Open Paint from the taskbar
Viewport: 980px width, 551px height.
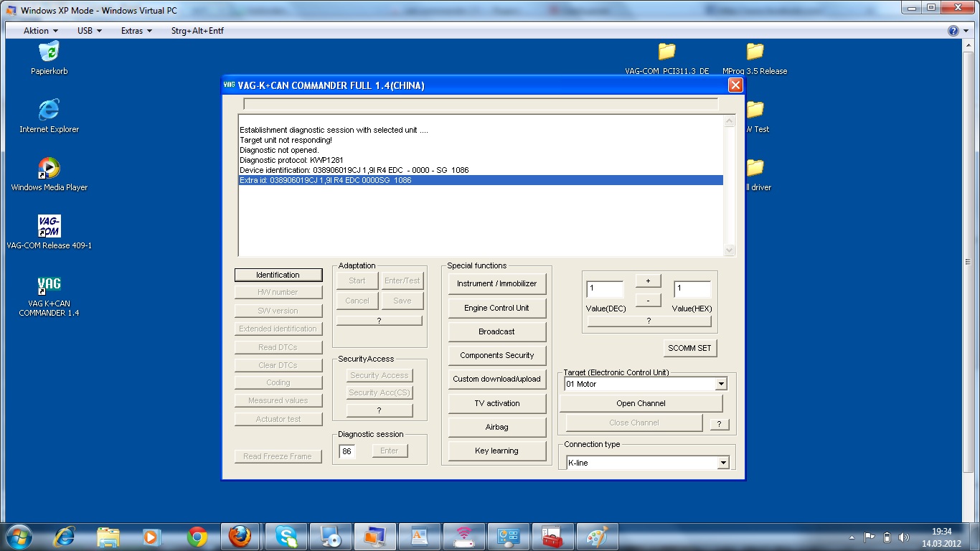(597, 537)
